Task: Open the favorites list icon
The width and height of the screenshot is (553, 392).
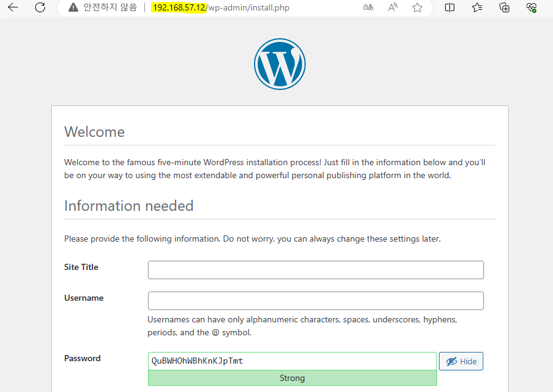Action: [x=477, y=7]
